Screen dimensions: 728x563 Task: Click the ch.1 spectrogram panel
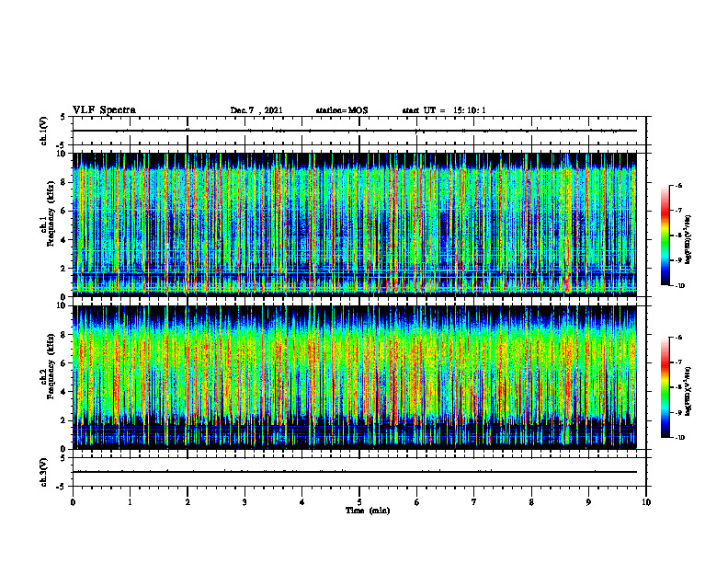(x=354, y=224)
